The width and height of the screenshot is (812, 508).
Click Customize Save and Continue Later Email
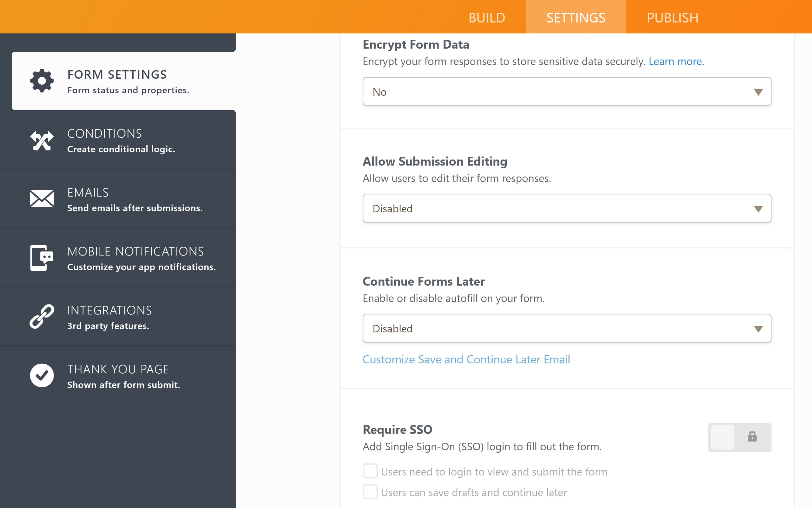point(466,359)
